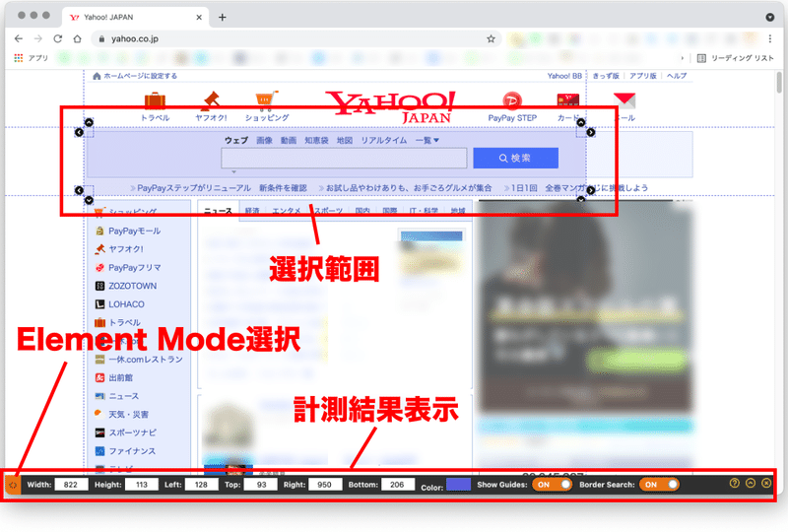Viewport: 788px width, 532px height.
Task: Select the 画像 search tab
Action: tap(264, 140)
